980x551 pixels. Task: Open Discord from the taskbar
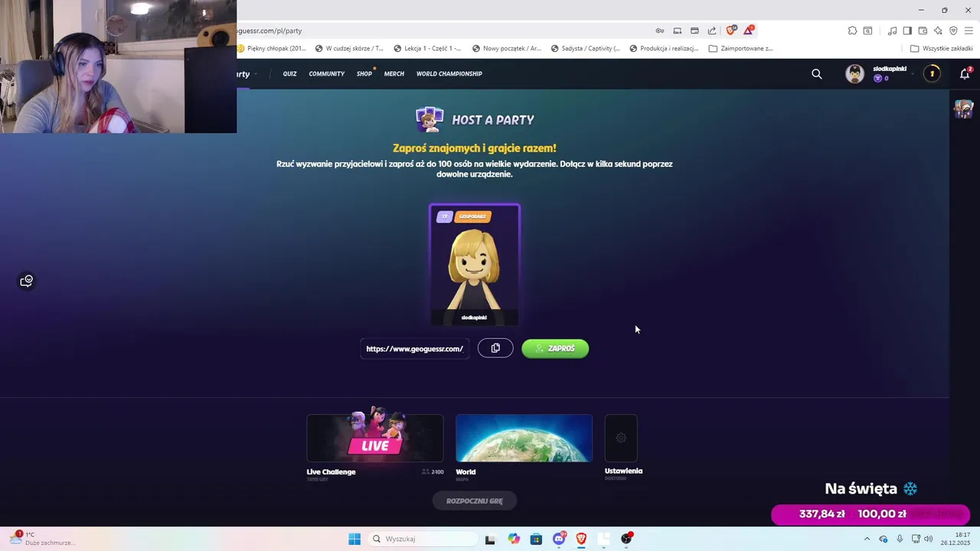[560, 539]
